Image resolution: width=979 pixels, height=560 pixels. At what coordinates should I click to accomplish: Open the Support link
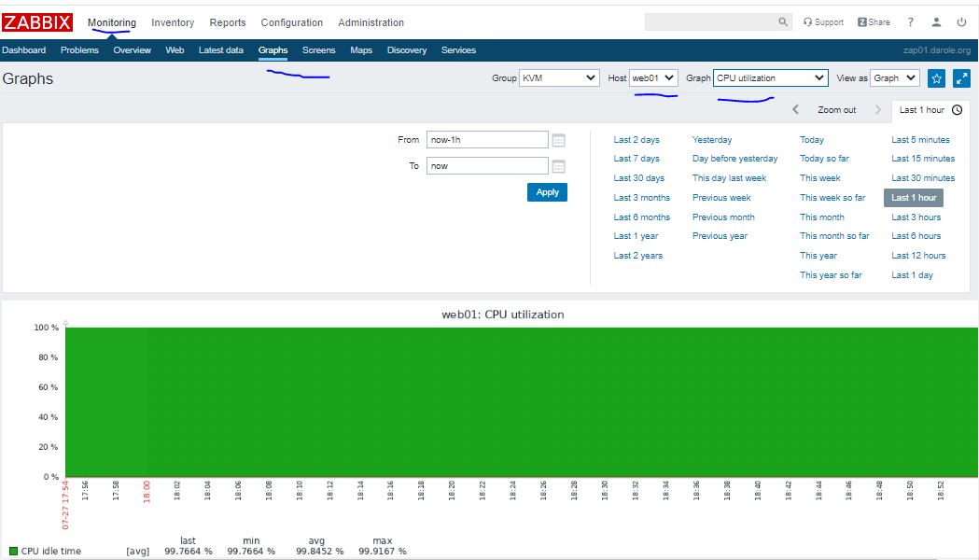[823, 21]
